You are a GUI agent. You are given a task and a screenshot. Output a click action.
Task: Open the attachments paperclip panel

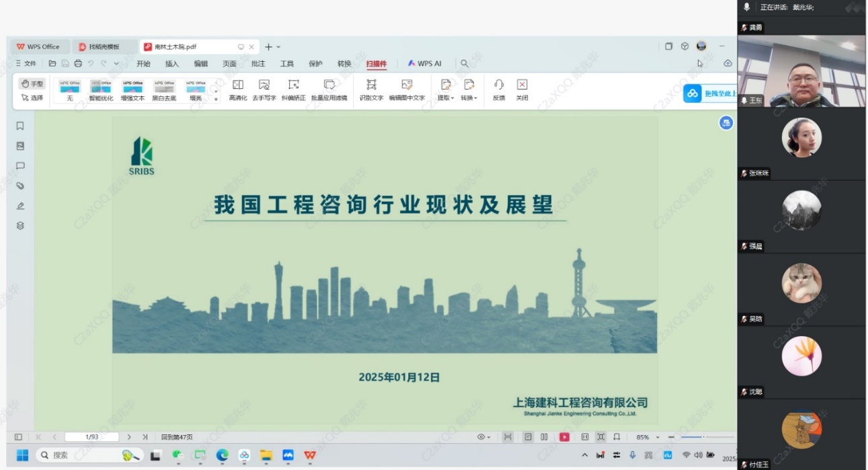coord(20,186)
